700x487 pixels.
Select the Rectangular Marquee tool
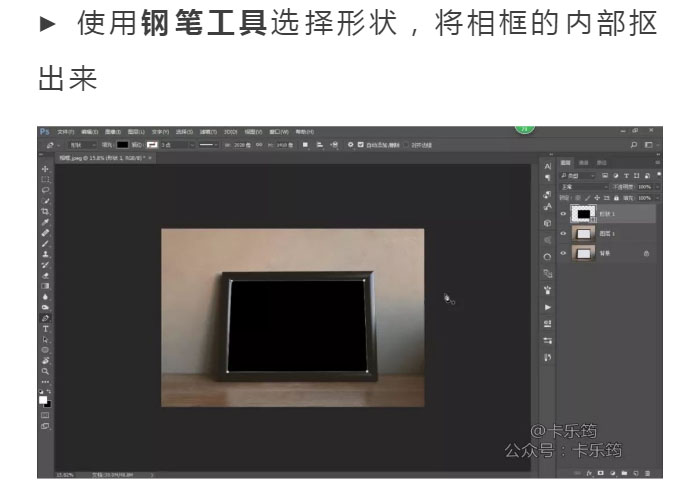click(x=45, y=179)
